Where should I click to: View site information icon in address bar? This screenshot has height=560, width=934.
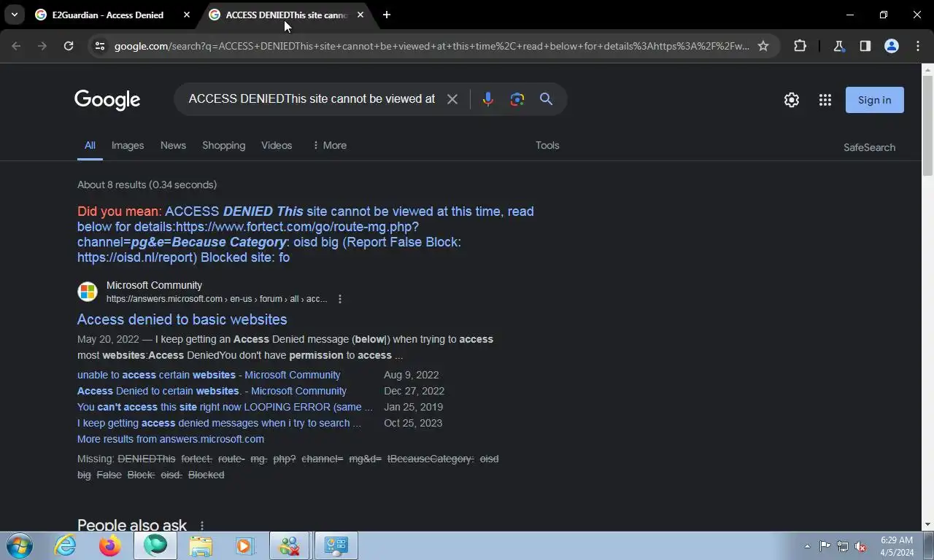(100, 46)
